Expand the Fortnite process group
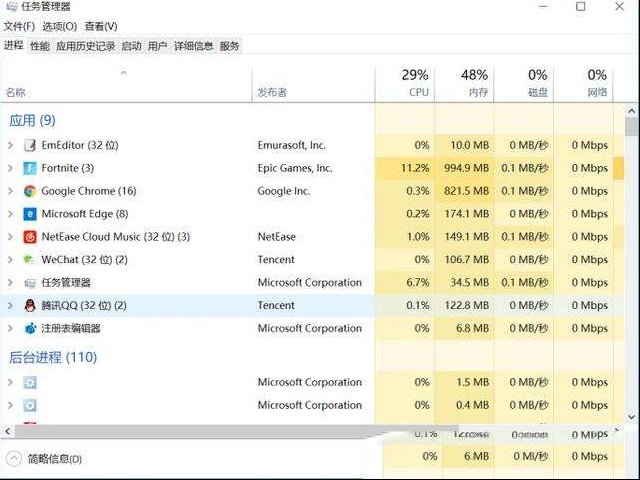The width and height of the screenshot is (640, 480). point(10,168)
